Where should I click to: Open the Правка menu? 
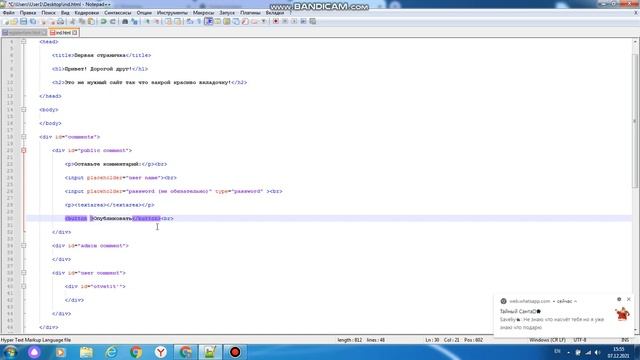pyautogui.click(x=28, y=13)
